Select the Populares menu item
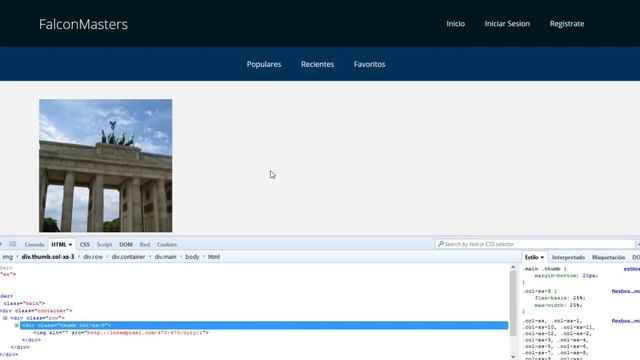640x360 pixels. coord(264,64)
